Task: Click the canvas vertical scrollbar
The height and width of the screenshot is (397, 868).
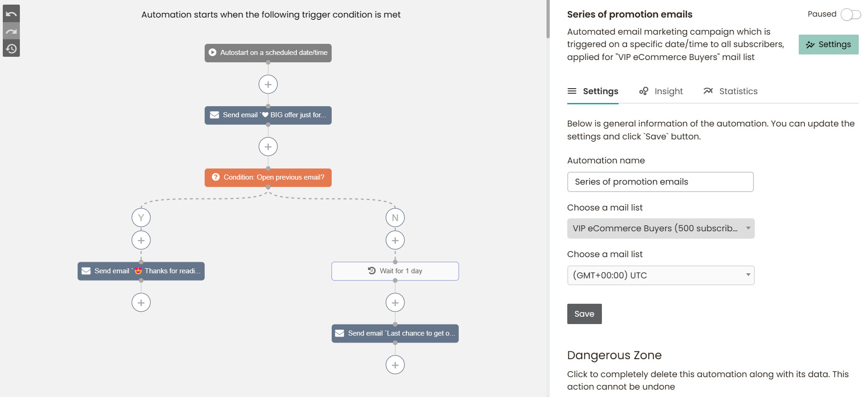Action: tap(548, 19)
